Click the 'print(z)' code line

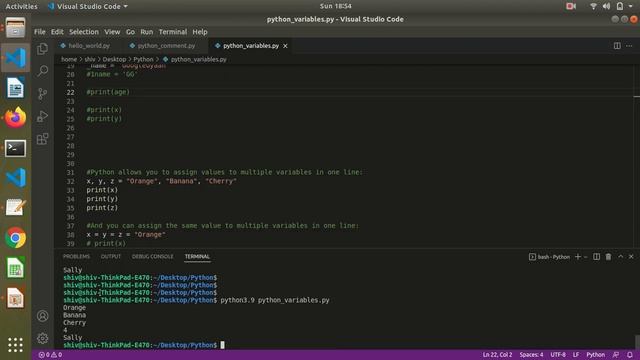click(102, 208)
